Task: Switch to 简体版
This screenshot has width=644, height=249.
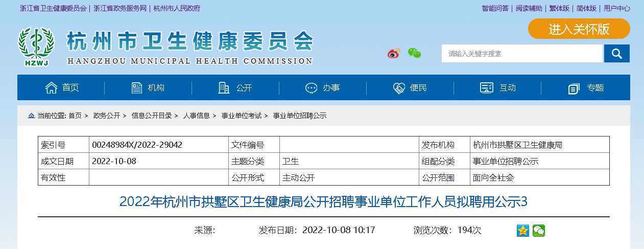Action: (x=586, y=9)
